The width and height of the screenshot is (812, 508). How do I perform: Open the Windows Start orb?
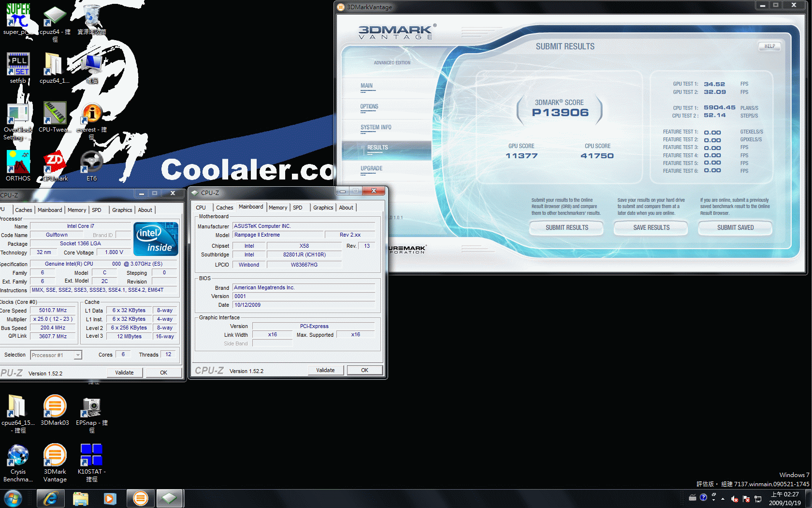(13, 498)
